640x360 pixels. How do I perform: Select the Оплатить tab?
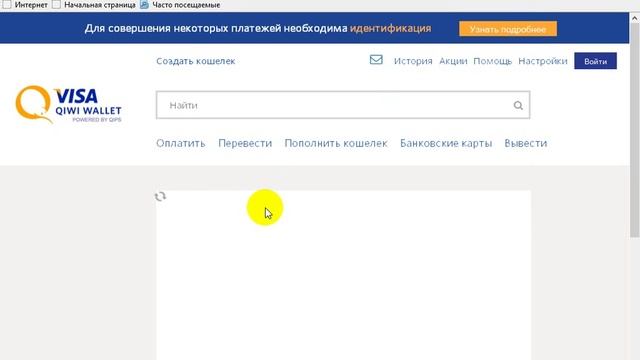[x=180, y=143]
